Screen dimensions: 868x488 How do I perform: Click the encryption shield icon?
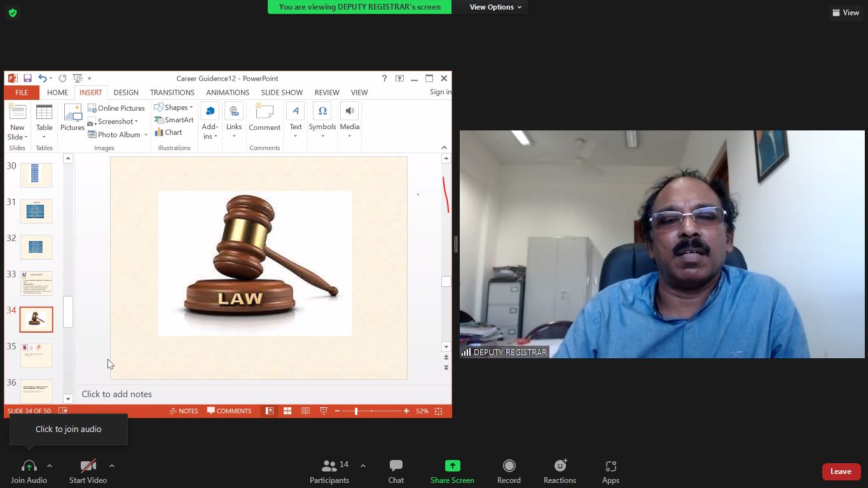13,13
